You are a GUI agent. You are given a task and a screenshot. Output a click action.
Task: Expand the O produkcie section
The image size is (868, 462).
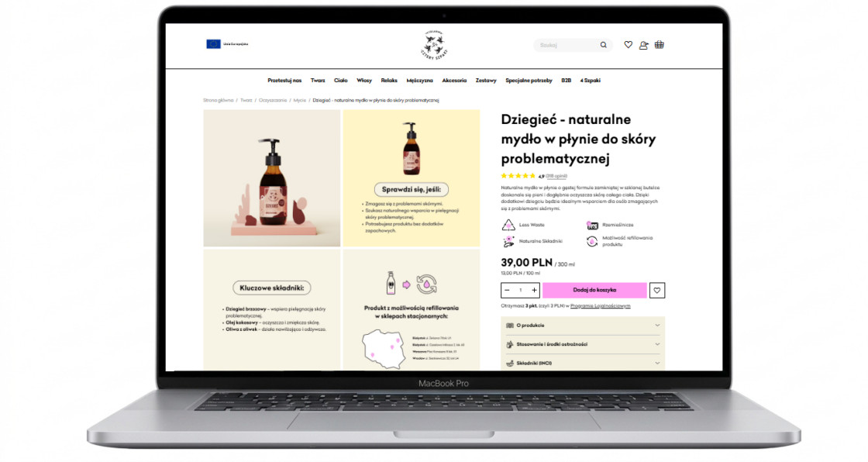coord(583,326)
